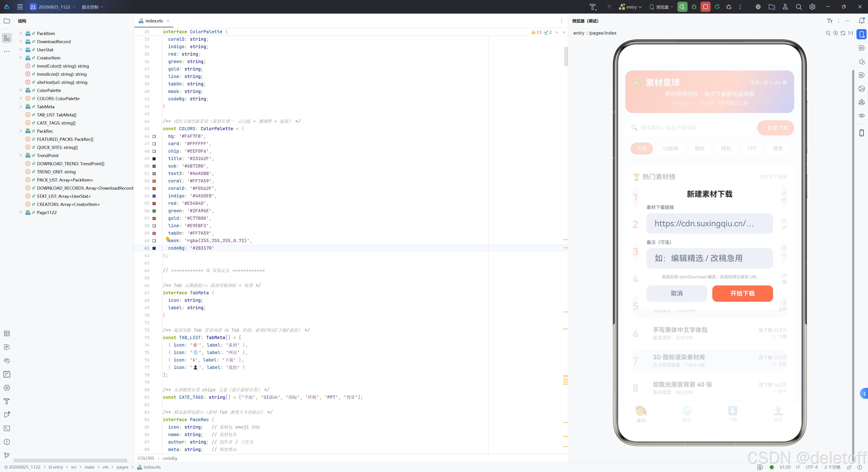Viewport: 868px width, 472px height.
Task: Open the terminal tool window icon
Action: coord(7,428)
